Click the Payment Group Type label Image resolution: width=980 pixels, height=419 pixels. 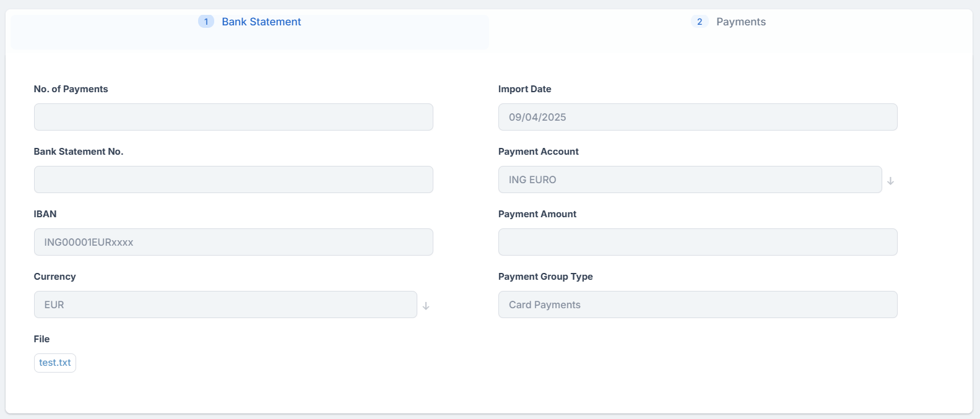point(545,277)
